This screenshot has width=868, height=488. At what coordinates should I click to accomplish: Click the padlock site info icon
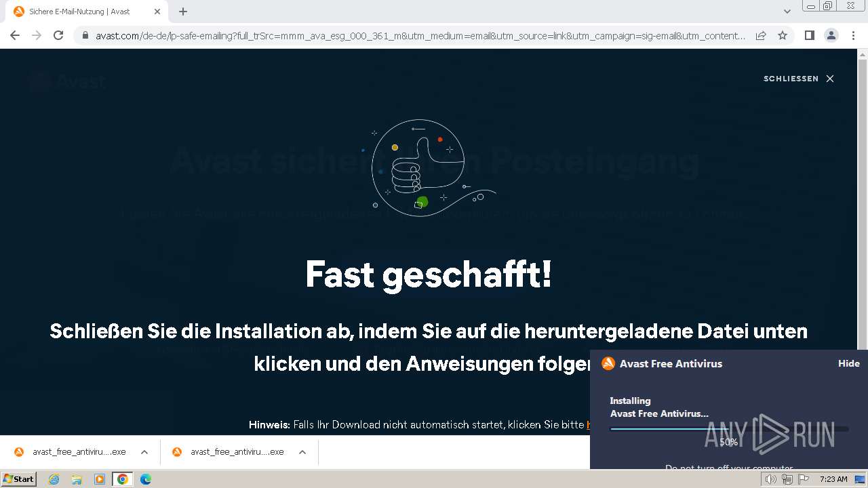(85, 35)
